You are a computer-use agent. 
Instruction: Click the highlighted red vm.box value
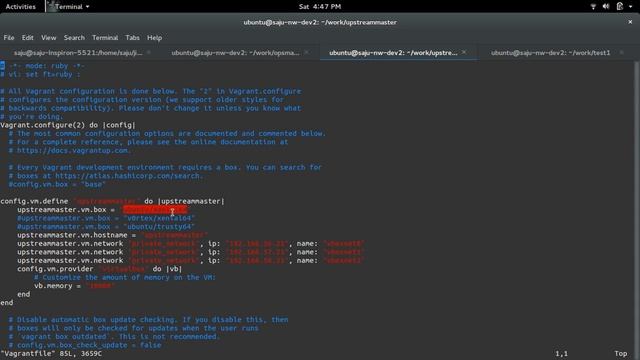click(155, 210)
